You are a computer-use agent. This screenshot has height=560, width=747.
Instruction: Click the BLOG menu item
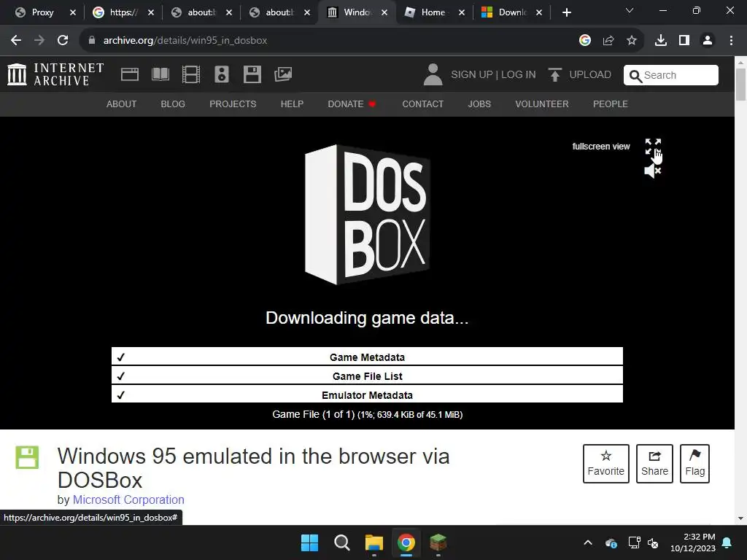point(173,104)
